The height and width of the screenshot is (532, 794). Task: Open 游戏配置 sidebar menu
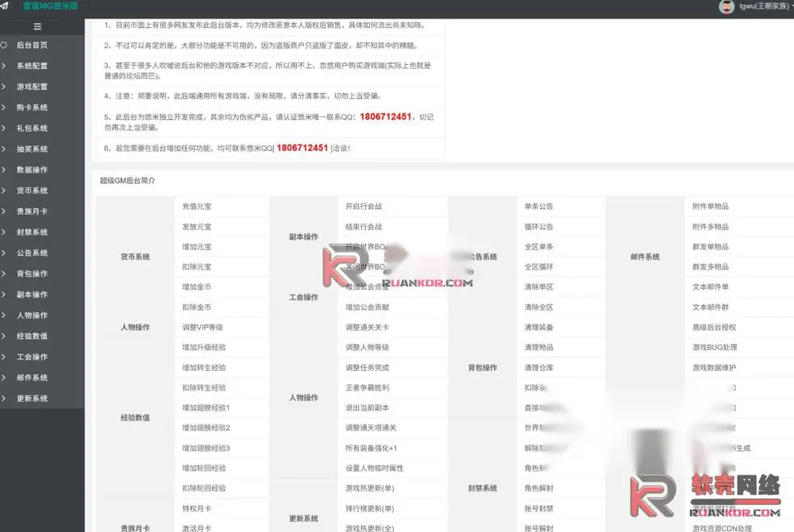click(x=32, y=87)
